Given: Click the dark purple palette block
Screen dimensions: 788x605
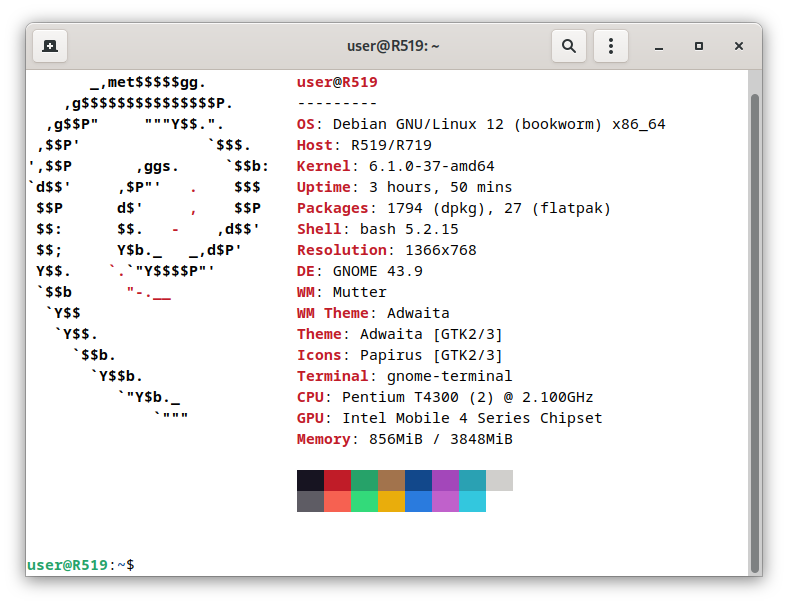Looking at the screenshot, I should point(445,480).
